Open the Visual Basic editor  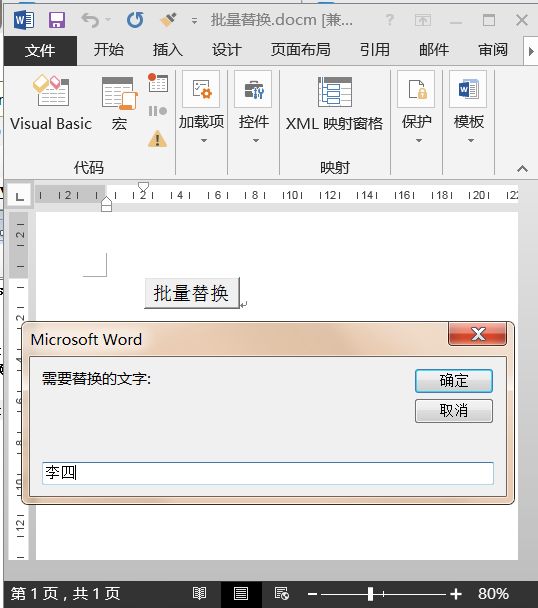click(51, 103)
